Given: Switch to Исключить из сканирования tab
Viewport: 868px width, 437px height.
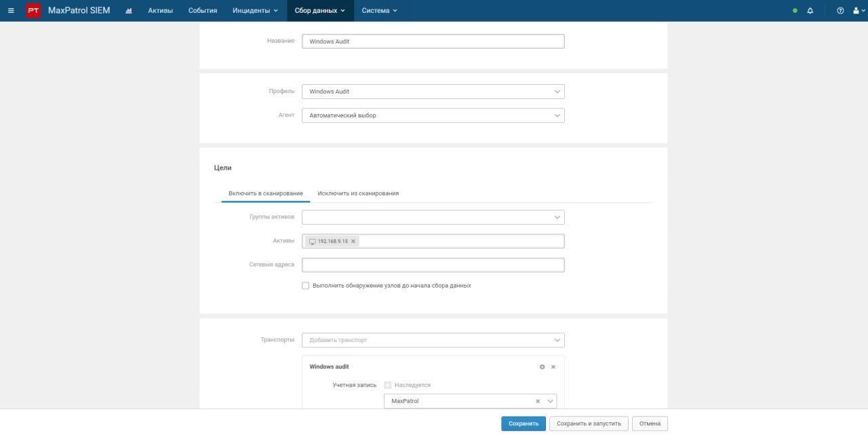Looking at the screenshot, I should [x=358, y=193].
